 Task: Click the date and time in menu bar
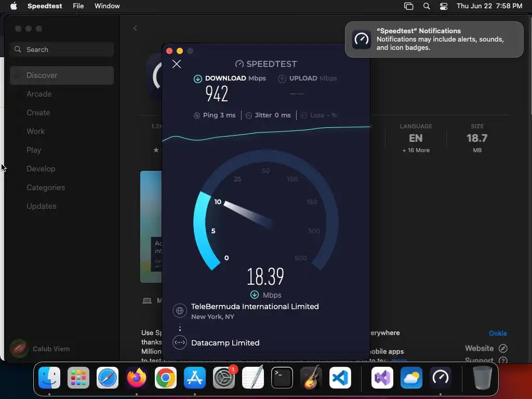coord(489,6)
